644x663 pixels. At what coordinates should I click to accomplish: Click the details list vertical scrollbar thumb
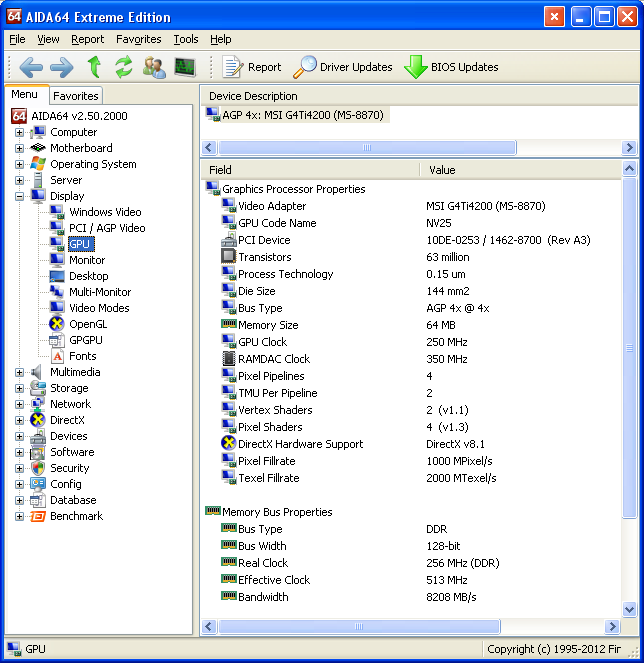[x=629, y=348]
